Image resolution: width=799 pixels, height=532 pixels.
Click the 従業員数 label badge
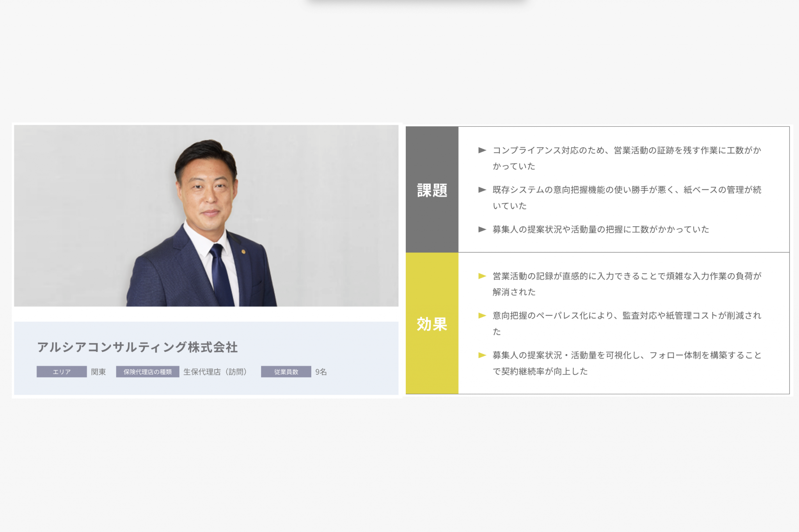(x=285, y=372)
